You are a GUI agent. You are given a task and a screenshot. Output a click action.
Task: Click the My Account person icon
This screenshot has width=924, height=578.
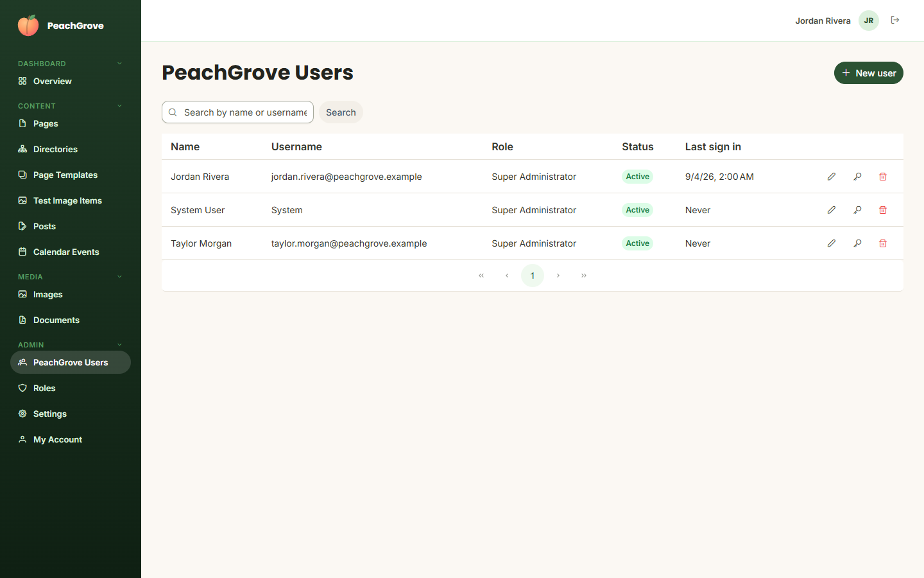tap(22, 439)
